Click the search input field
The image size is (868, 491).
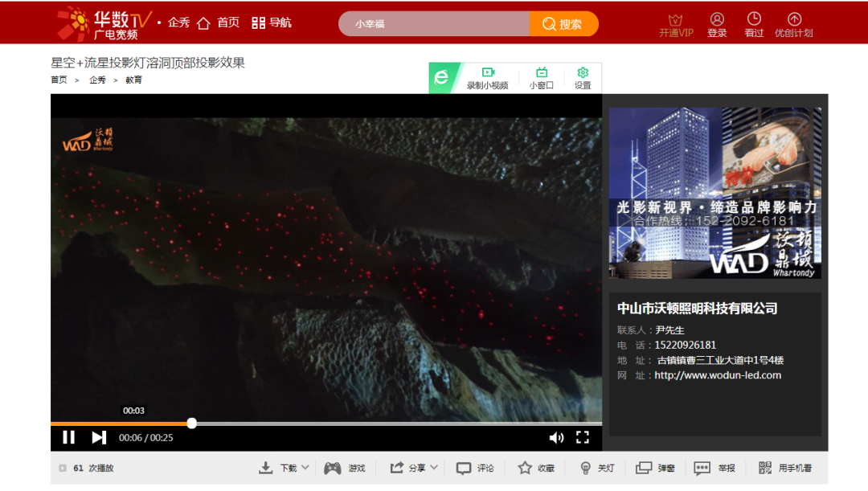click(x=434, y=24)
